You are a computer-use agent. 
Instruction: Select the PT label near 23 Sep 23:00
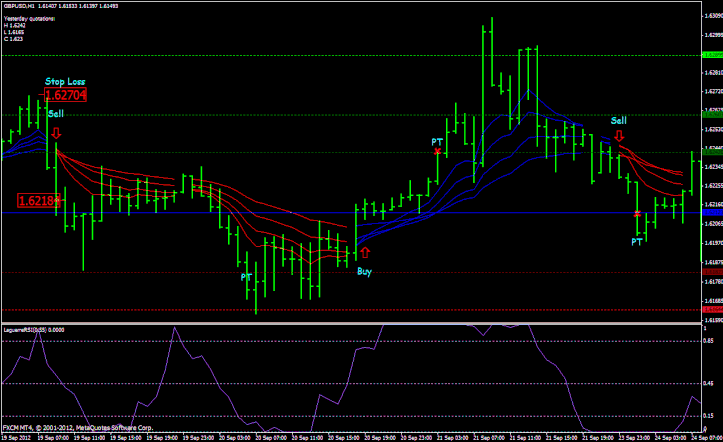[637, 242]
